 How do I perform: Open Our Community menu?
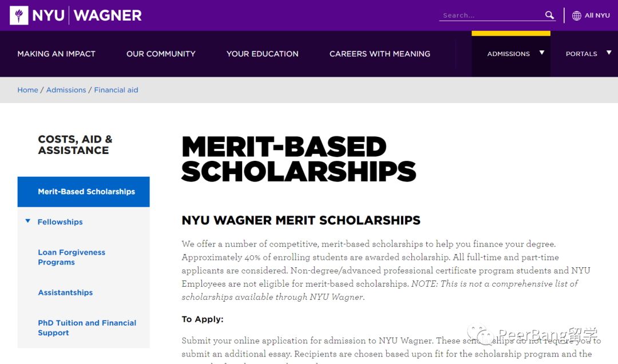point(161,54)
